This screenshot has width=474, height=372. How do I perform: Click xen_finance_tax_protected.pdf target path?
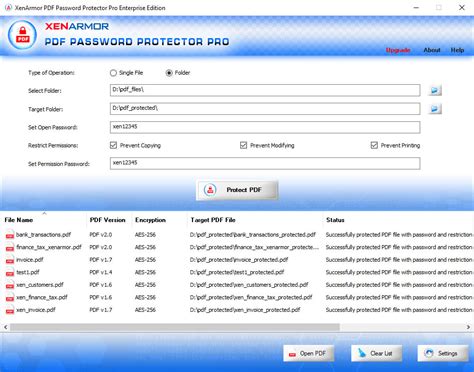pos(251,297)
